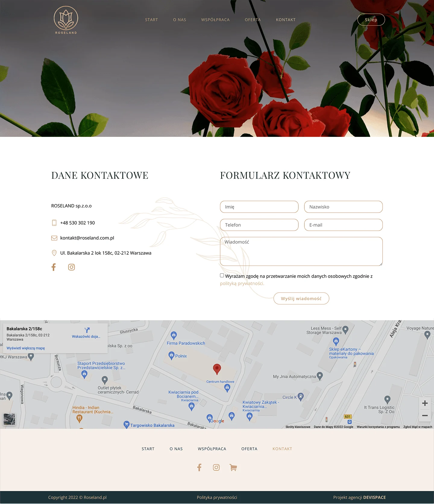
Task: Open the polityką prywatności link in form
Action: (242, 283)
